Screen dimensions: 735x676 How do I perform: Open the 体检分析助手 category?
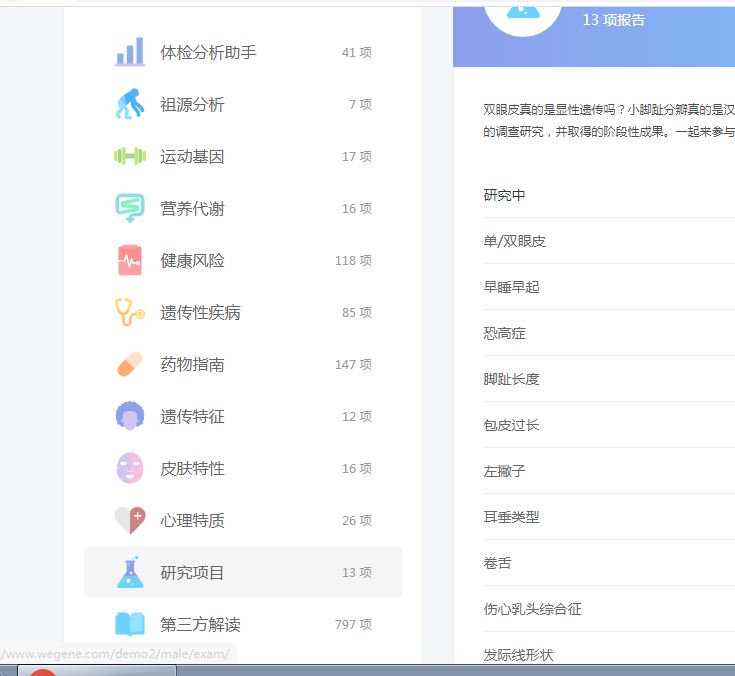click(243, 52)
